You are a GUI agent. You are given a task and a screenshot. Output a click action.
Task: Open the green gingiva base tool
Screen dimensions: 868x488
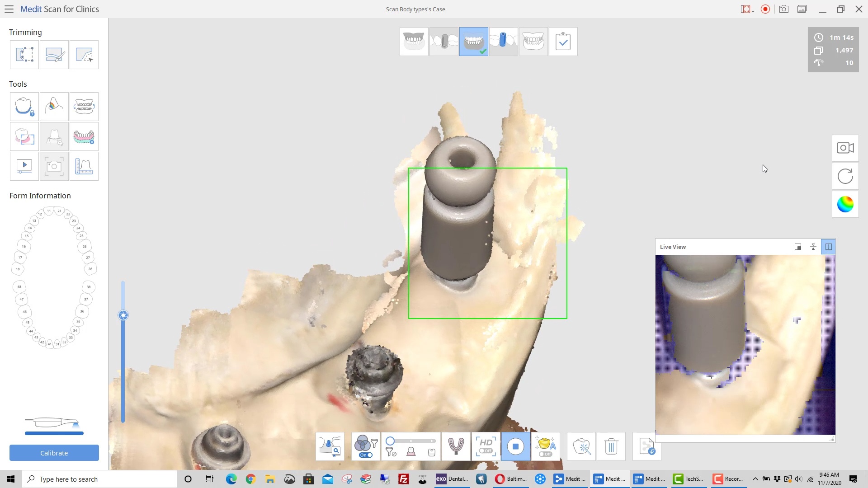click(84, 136)
